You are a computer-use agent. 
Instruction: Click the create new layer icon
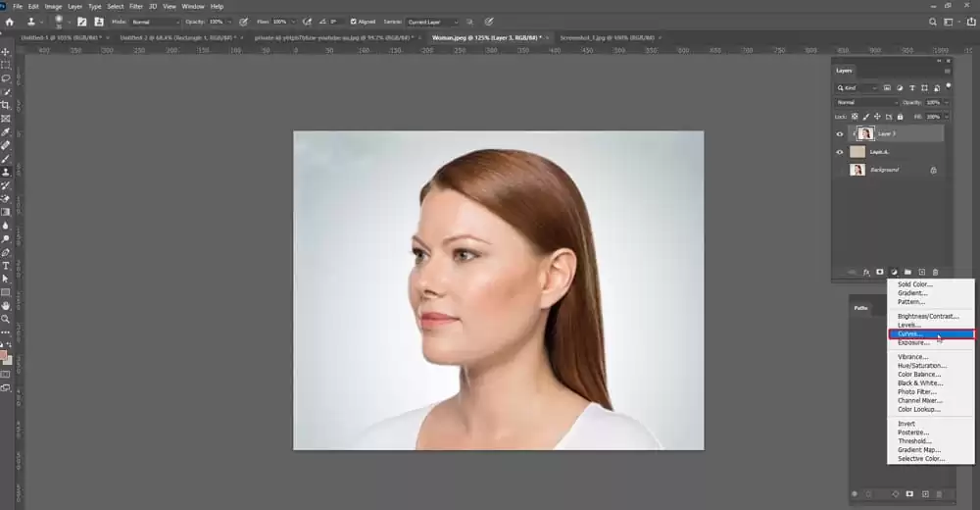[922, 272]
